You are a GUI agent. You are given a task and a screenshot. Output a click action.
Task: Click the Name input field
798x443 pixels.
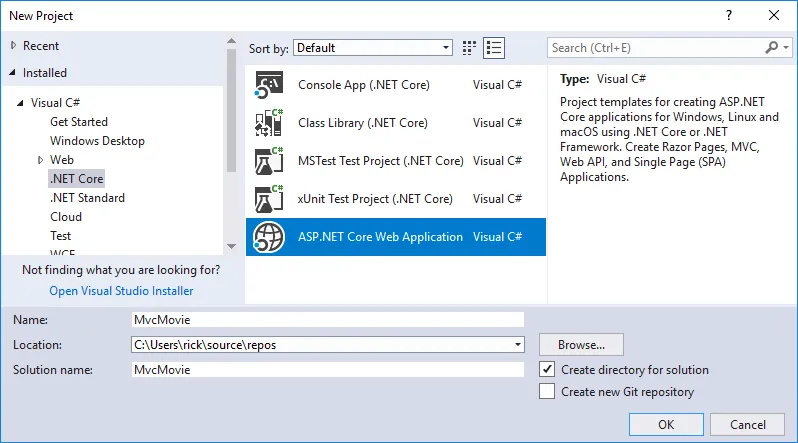tap(327, 320)
